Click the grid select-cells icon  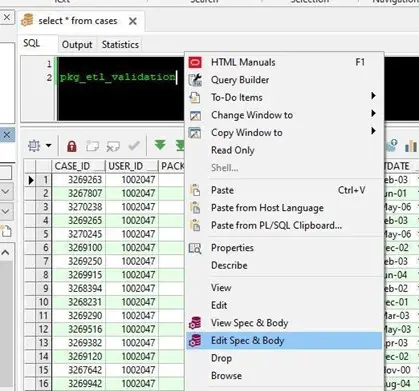point(34,146)
